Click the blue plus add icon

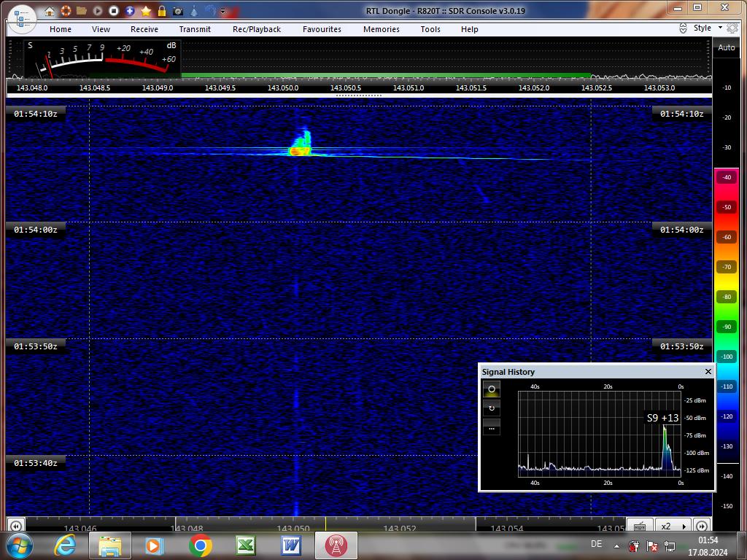(x=130, y=10)
